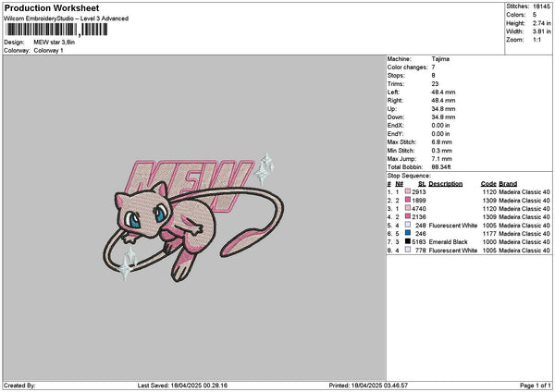555x392 pixels.
Task: Click the white swatch for thread 778
Action: [x=408, y=250]
